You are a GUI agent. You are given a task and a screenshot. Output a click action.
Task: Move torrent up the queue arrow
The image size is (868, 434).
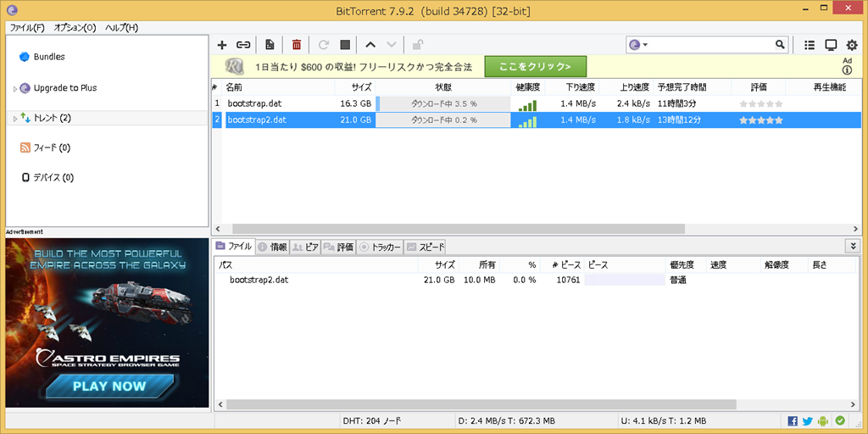click(370, 45)
